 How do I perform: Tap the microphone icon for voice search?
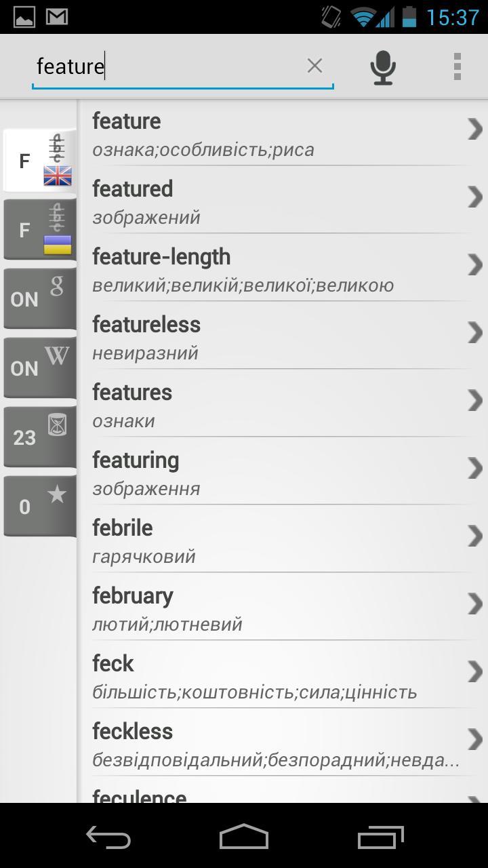pyautogui.click(x=382, y=66)
